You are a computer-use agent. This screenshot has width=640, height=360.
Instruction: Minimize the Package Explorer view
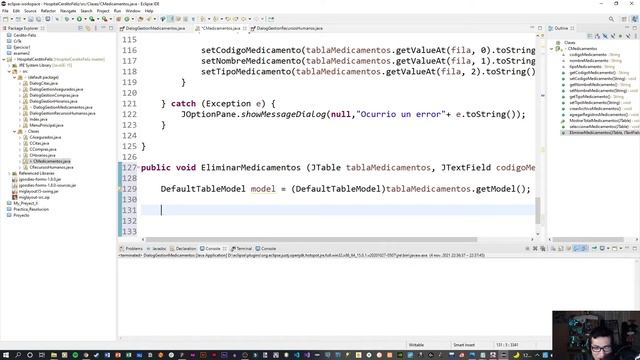(103, 28)
